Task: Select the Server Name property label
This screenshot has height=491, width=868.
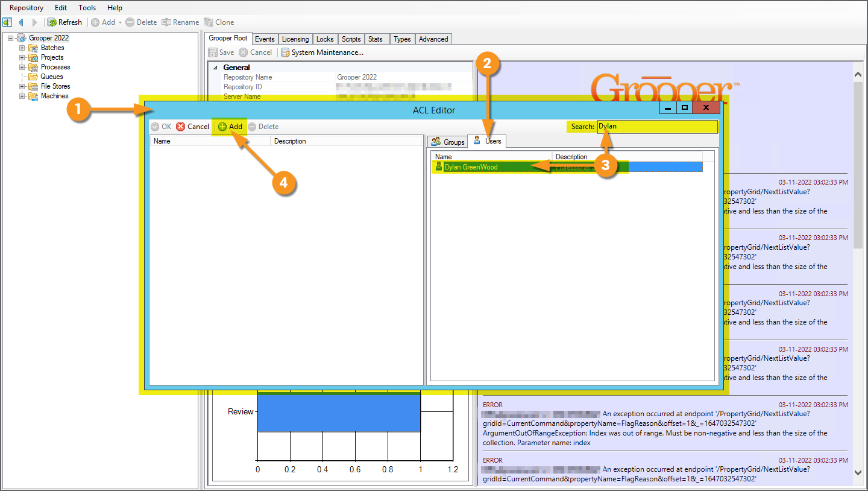Action: click(x=242, y=97)
